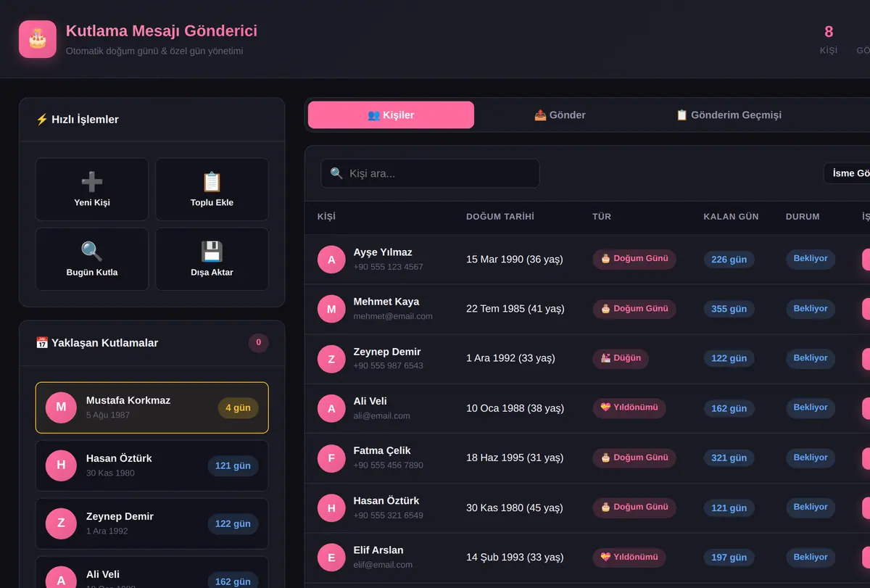870x588 pixels.
Task: Click the date 18 Haz 1995 (31 yaş)
Action: (515, 458)
